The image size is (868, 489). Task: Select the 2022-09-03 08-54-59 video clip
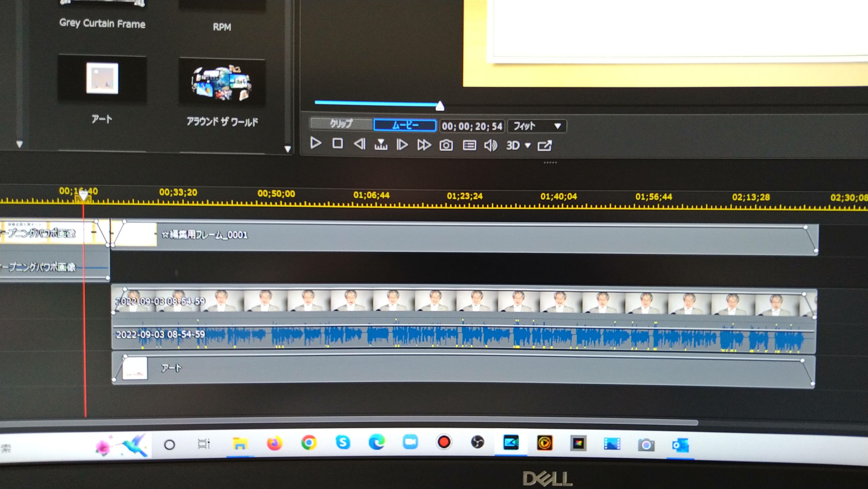click(464, 301)
